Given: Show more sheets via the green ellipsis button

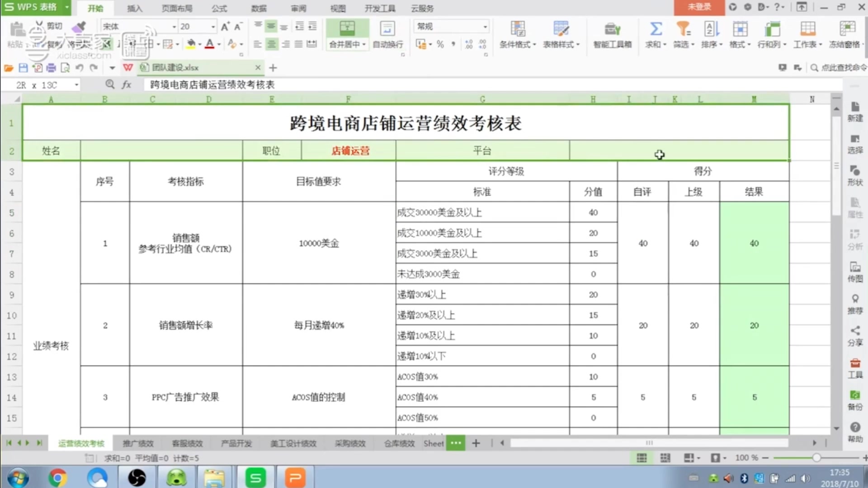Looking at the screenshot, I should pyautogui.click(x=456, y=443).
